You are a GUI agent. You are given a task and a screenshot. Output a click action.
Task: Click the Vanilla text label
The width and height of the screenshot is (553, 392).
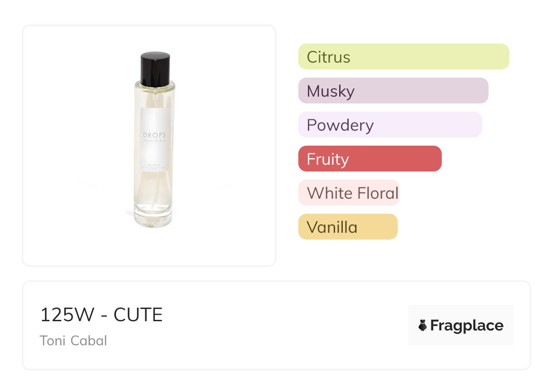click(x=332, y=227)
